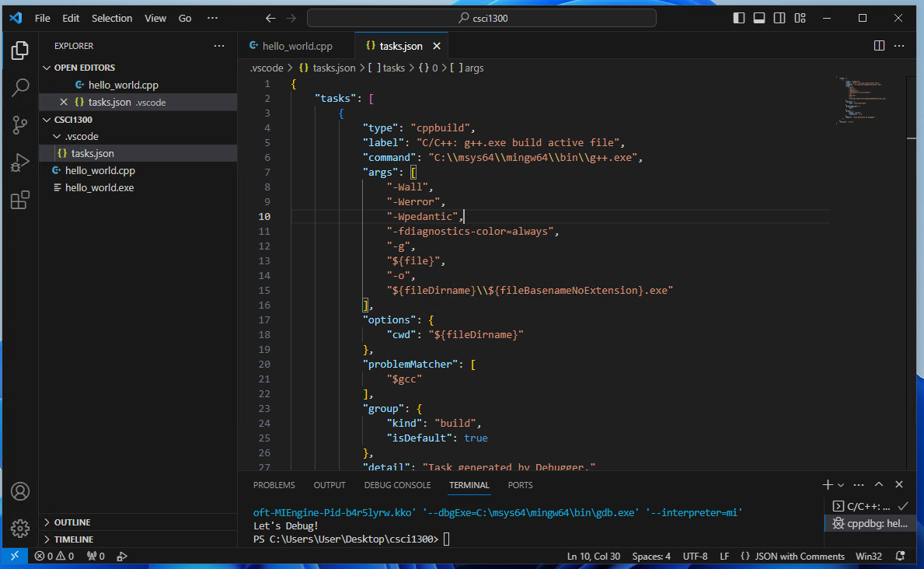This screenshot has height=569, width=924.
Task: Open the Manage gear icon
Action: (20, 528)
